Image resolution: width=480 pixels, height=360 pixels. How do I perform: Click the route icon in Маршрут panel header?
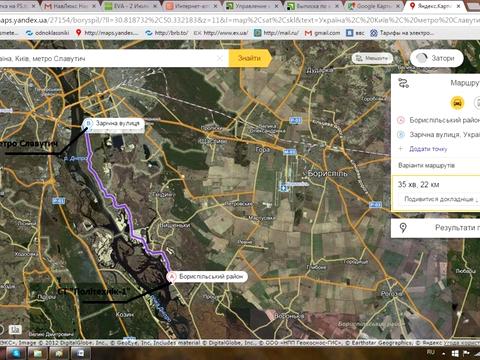(x=404, y=83)
